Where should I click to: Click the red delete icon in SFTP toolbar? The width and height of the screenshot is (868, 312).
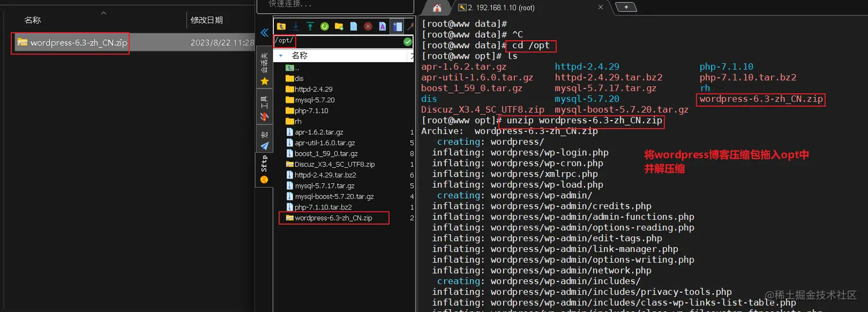368,26
